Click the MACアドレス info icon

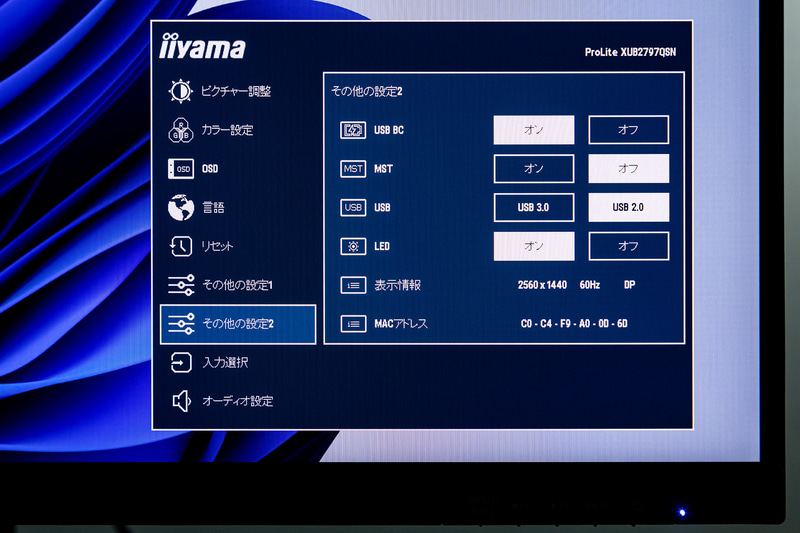(x=353, y=324)
